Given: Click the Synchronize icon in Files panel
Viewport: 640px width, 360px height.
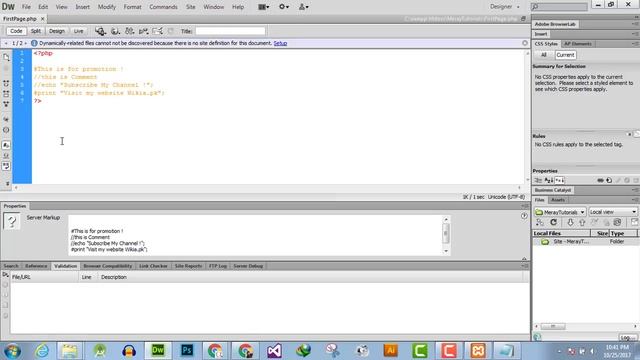Looking at the screenshot, I should pyautogui.click(x=618, y=222).
